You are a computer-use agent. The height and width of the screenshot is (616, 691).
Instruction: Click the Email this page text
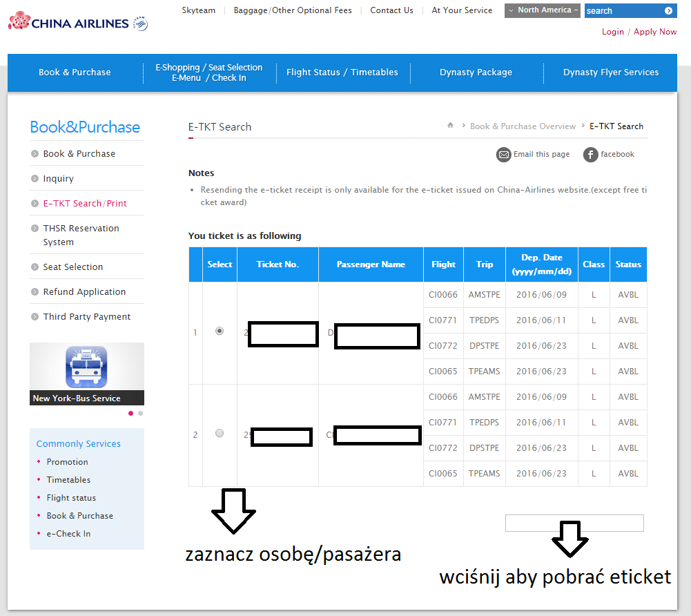(542, 154)
